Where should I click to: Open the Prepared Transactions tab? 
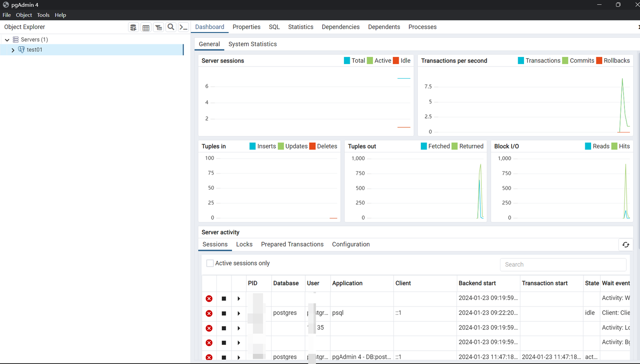point(292,244)
